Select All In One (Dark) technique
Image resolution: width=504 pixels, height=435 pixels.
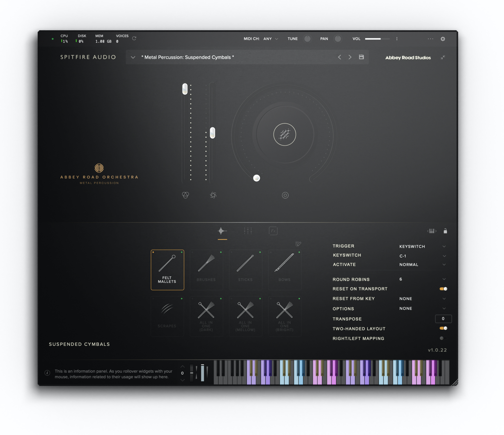[x=206, y=316]
